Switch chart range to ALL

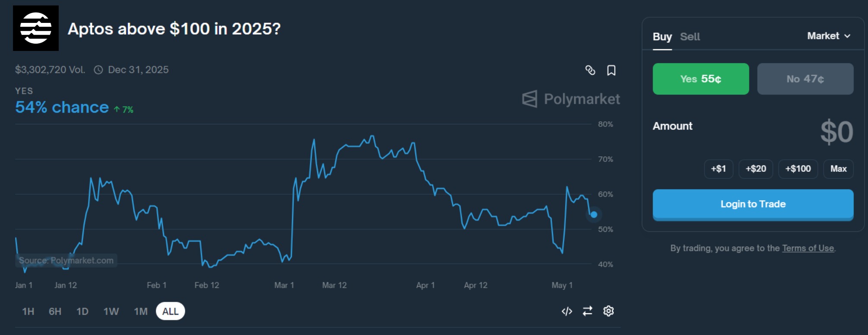click(x=170, y=311)
